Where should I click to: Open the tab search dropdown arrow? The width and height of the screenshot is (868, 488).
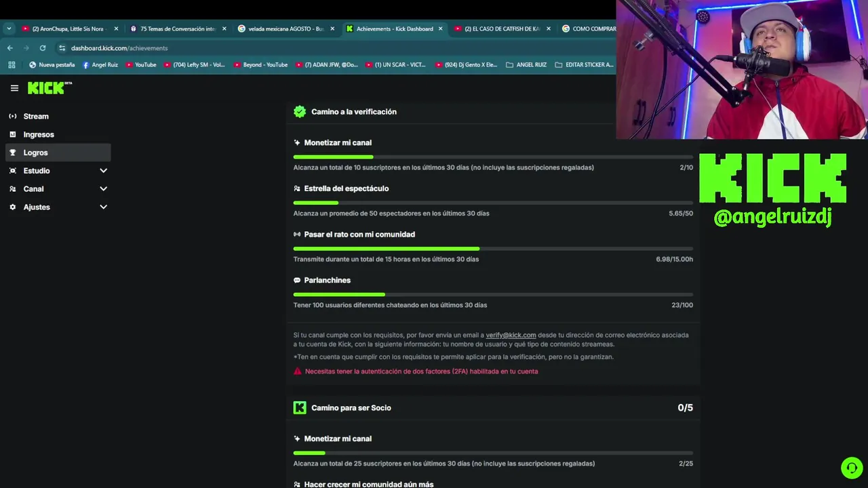click(9, 28)
